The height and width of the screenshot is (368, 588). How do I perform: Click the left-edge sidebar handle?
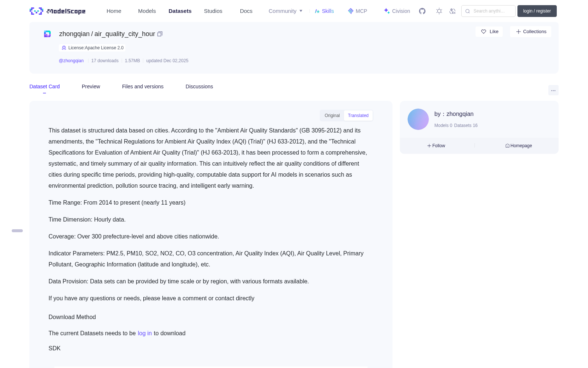click(17, 231)
